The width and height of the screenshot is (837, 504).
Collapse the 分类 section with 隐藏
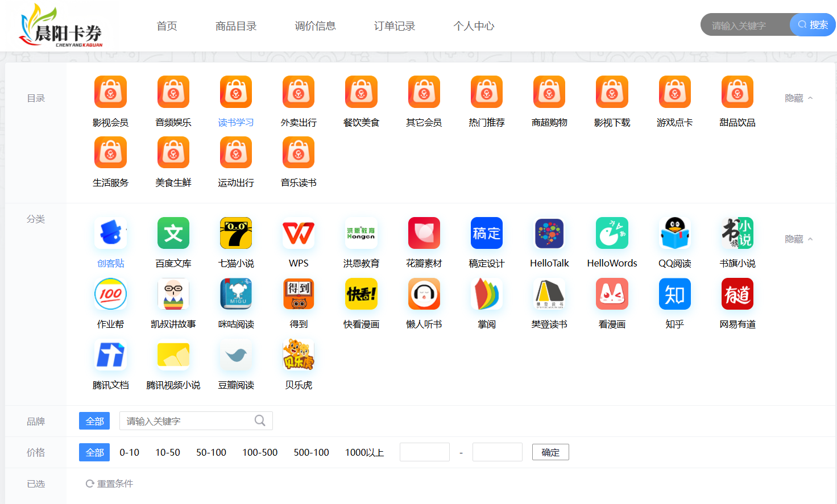798,239
